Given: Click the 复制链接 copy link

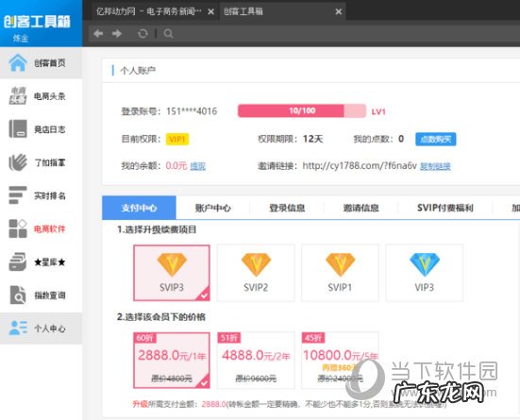Looking at the screenshot, I should tap(435, 166).
